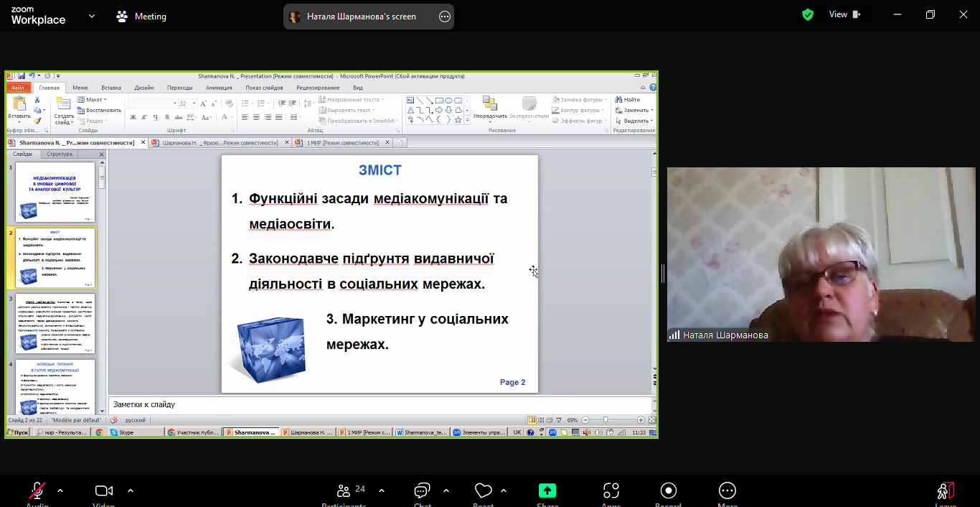Open the Zoom Workplace dropdown chevron
The image size is (980, 507).
pyautogui.click(x=92, y=16)
